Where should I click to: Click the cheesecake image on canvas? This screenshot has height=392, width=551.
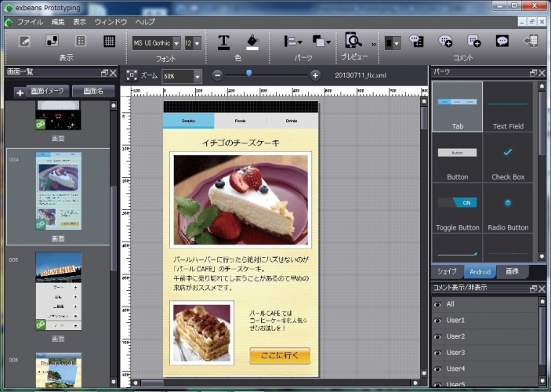point(241,200)
